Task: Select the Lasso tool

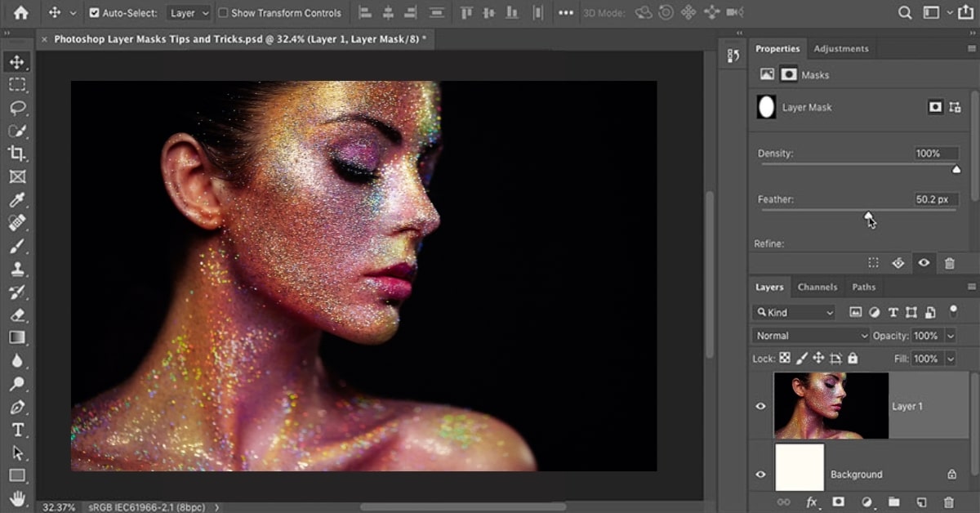Action: [x=17, y=107]
